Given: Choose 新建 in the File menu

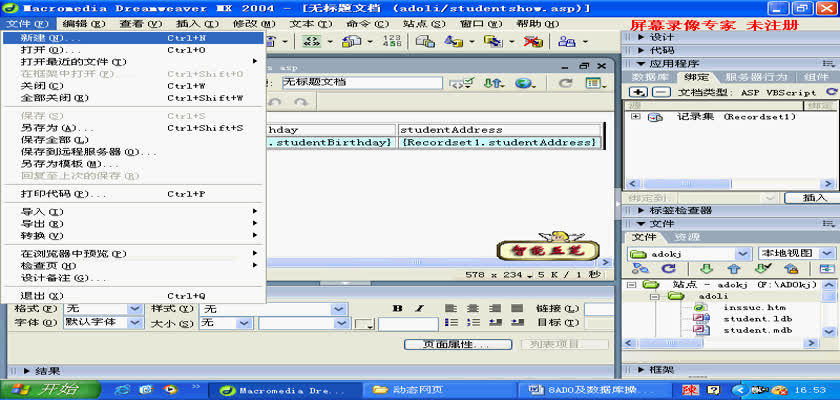Looking at the screenshot, I should pos(133,38).
